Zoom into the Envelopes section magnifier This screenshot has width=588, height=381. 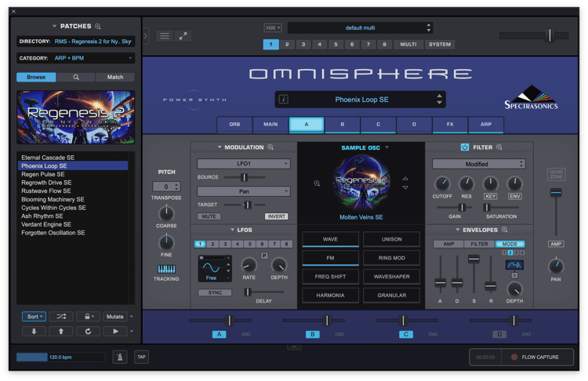coord(505,230)
